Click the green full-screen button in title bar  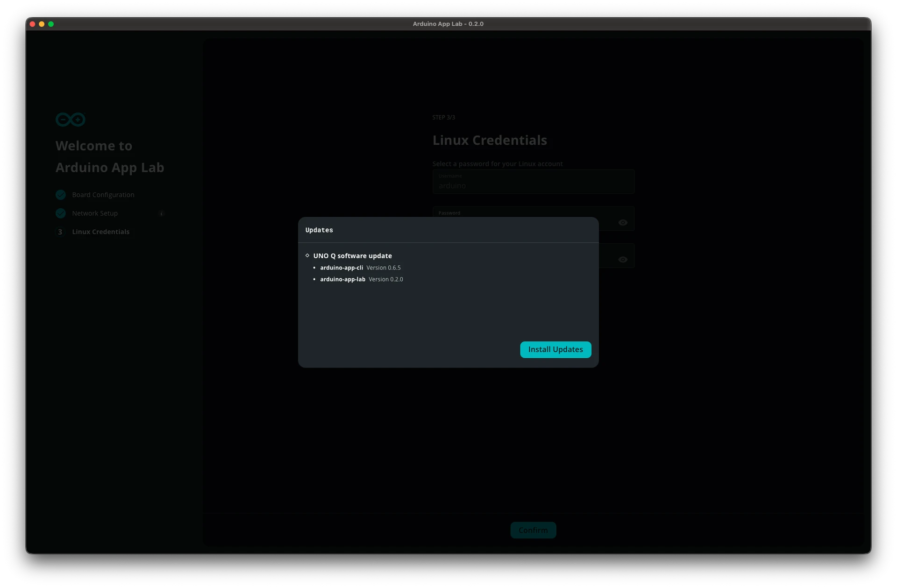coord(51,24)
